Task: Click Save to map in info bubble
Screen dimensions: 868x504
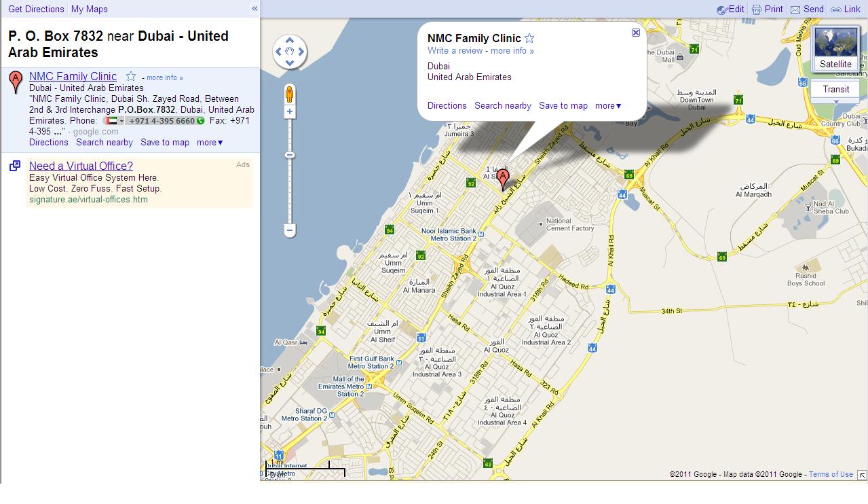Action: click(x=563, y=105)
